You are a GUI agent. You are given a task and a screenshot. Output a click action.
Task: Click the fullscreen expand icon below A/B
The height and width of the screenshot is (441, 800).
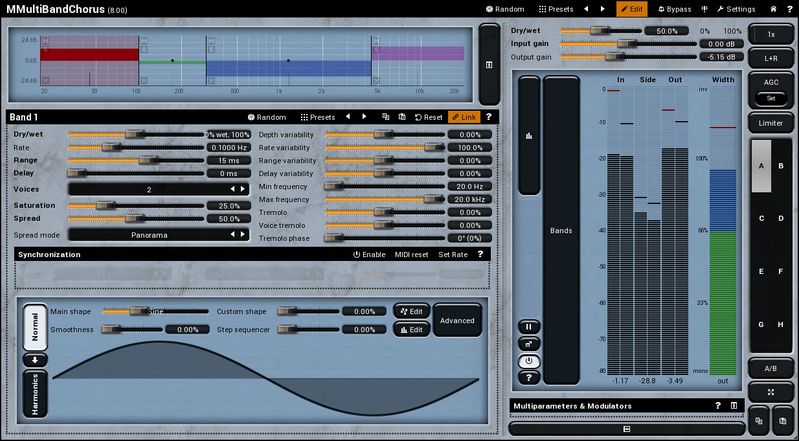(x=772, y=393)
